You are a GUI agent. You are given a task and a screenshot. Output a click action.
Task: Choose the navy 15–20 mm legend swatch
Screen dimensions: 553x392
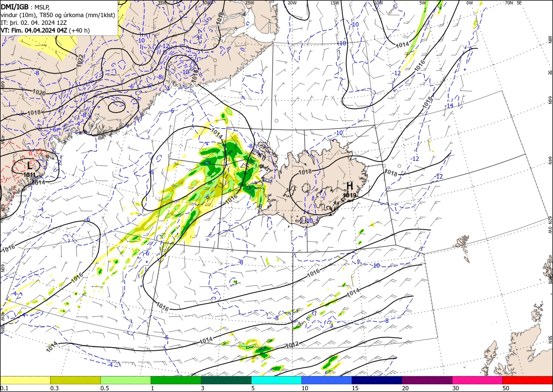tap(377, 380)
